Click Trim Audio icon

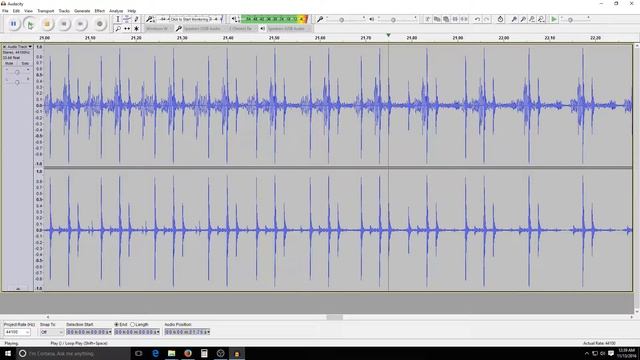[x=455, y=19]
